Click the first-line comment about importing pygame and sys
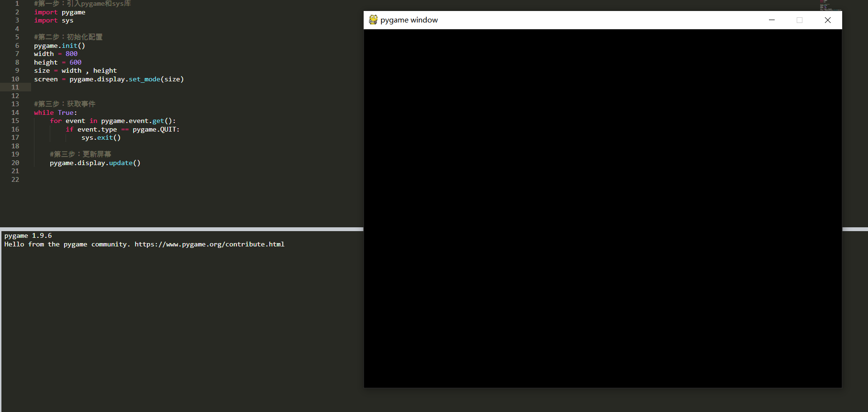This screenshot has height=412, width=868. 82,3
